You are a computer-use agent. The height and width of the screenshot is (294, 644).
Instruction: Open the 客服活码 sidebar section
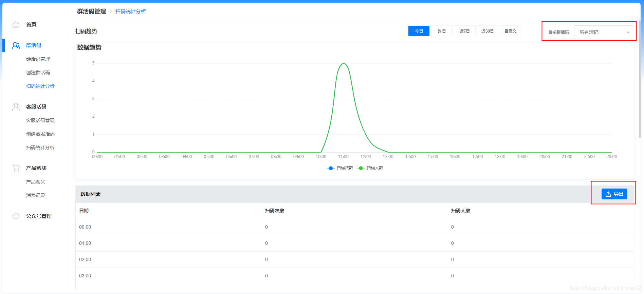(x=36, y=107)
